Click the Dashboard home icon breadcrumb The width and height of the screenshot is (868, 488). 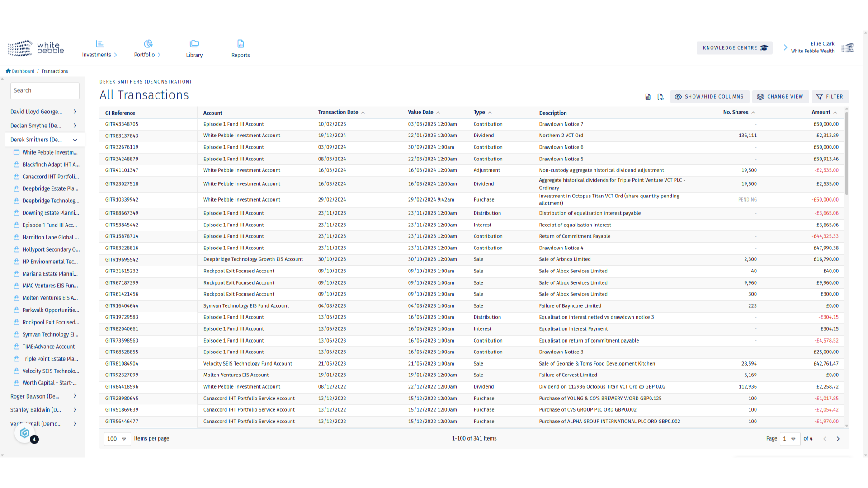(8, 71)
